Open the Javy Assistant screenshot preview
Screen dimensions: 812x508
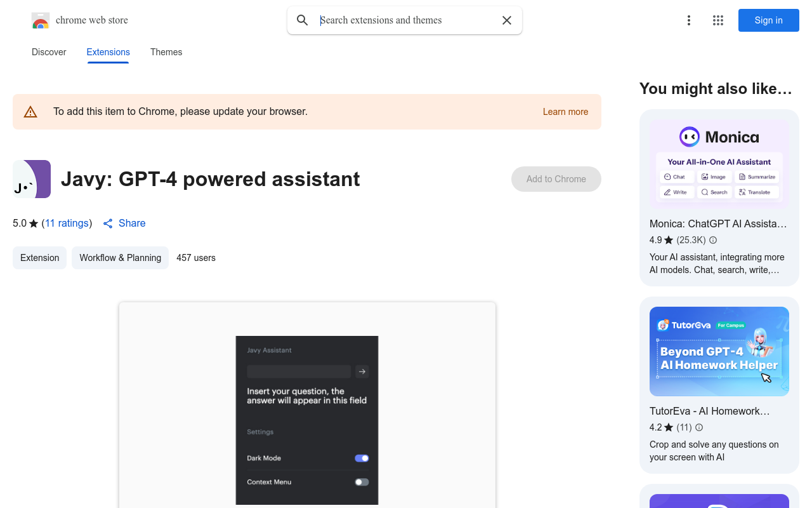click(307, 405)
